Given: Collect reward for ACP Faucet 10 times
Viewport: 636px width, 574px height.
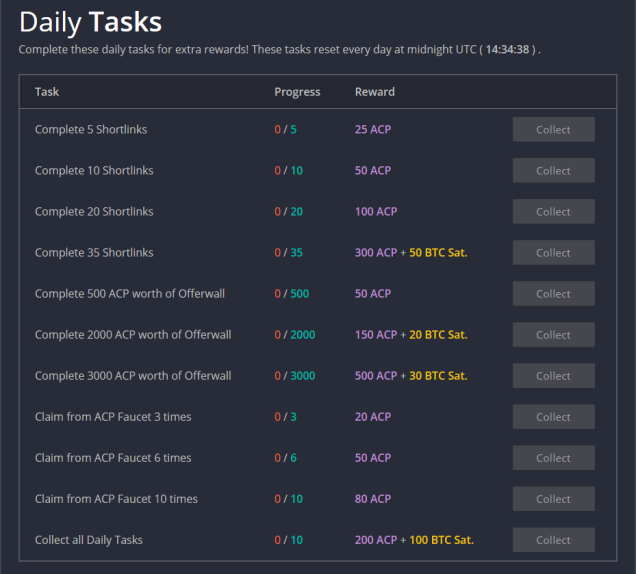Looking at the screenshot, I should 554,499.
